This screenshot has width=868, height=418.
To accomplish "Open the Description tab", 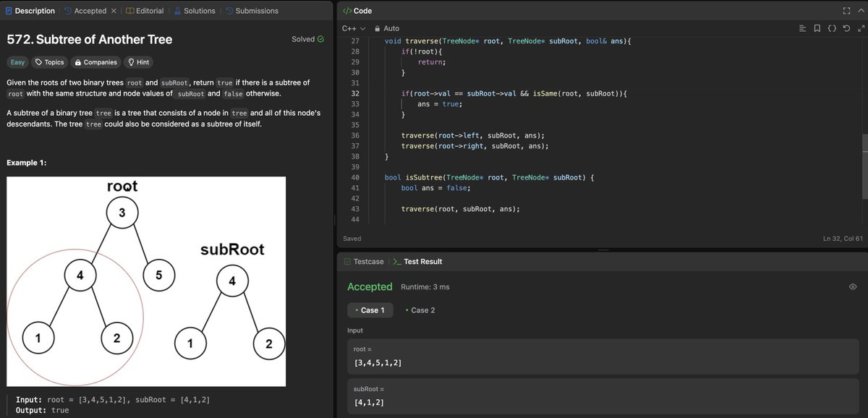I will pyautogui.click(x=30, y=11).
